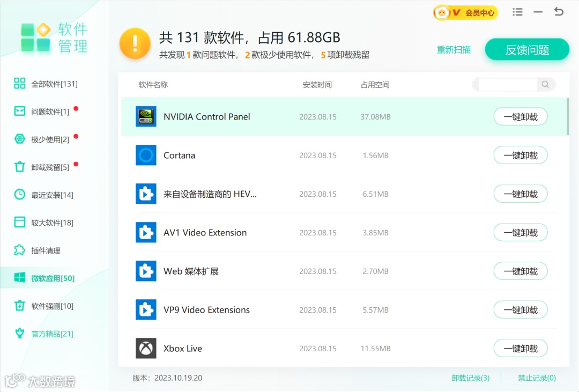Click the software list vertical scrollbar
Image resolution: width=579 pixels, height=392 pixels.
pos(568,117)
